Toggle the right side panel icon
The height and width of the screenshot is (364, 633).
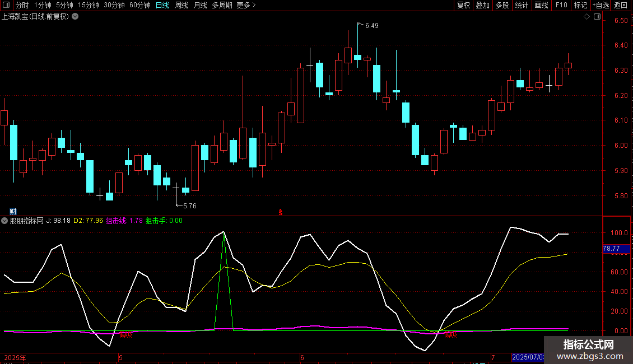pos(597,17)
